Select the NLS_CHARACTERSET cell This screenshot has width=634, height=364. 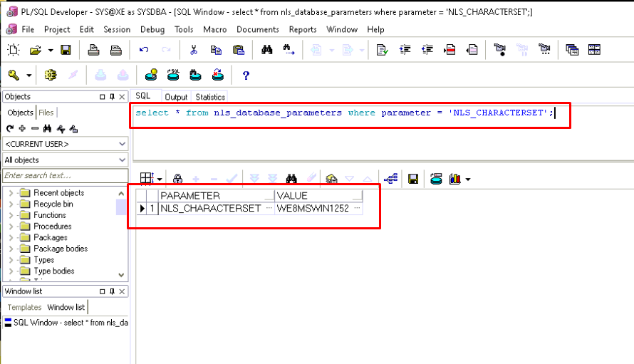click(217, 208)
